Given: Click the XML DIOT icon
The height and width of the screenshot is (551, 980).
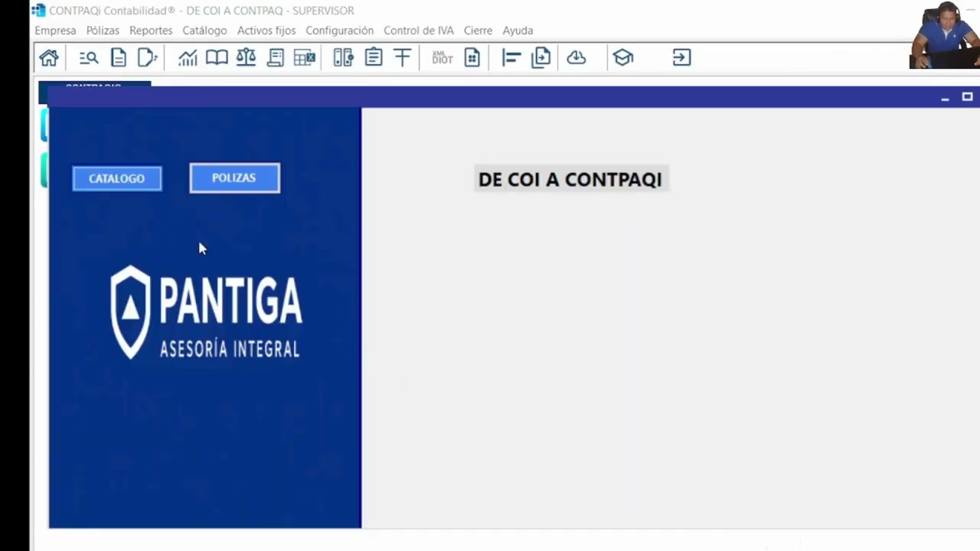Looking at the screenshot, I should pos(443,57).
